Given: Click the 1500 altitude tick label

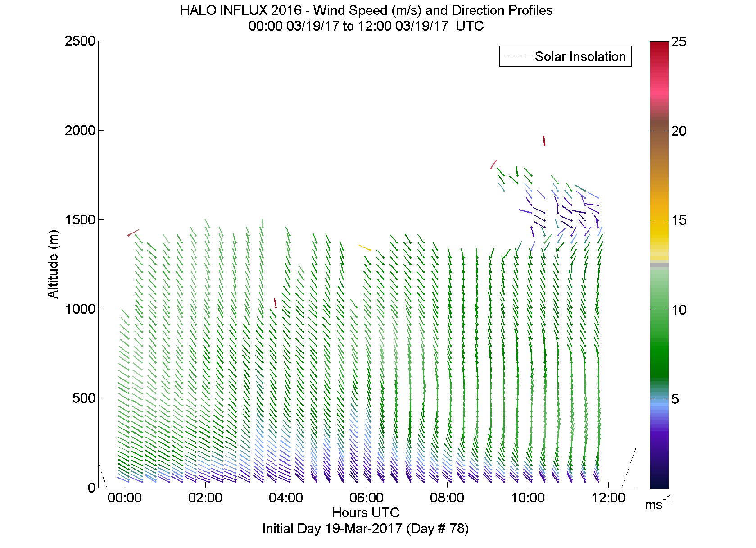Looking at the screenshot, I should click(80, 219).
